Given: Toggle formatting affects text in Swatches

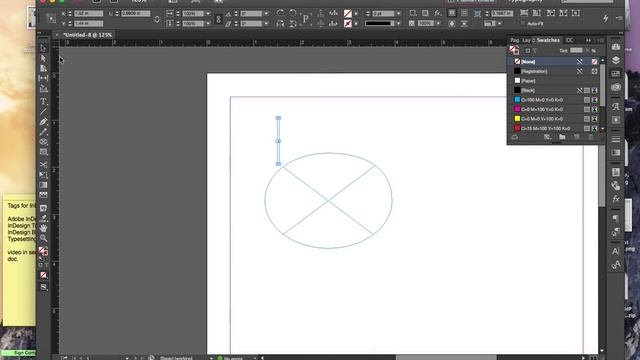Looking at the screenshot, I should pyautogui.click(x=535, y=51).
